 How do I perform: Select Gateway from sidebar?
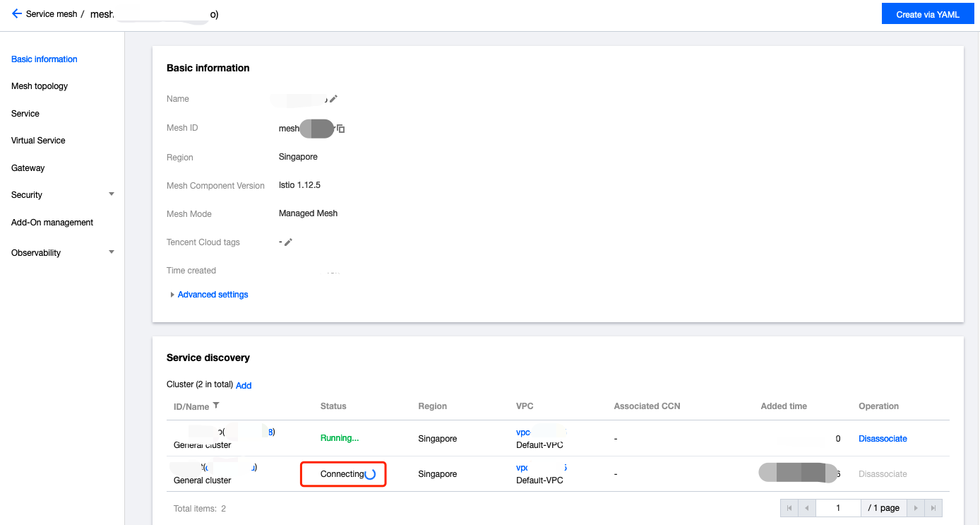tap(28, 168)
